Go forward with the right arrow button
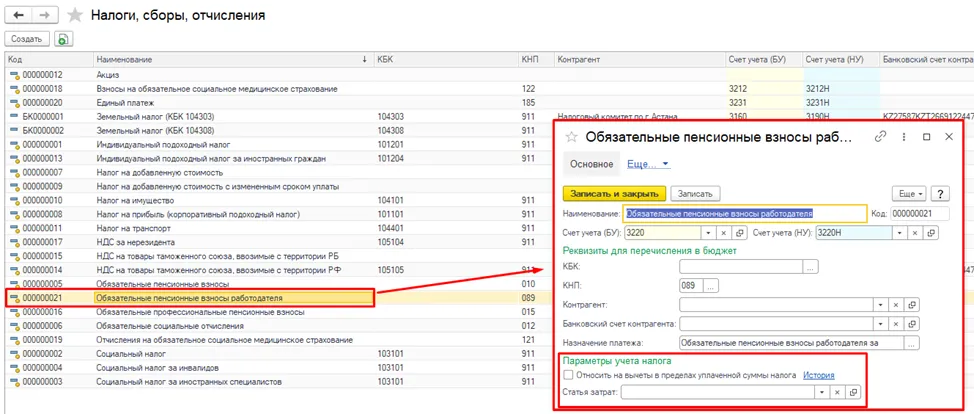This screenshot has width=974, height=414. pos(45,16)
